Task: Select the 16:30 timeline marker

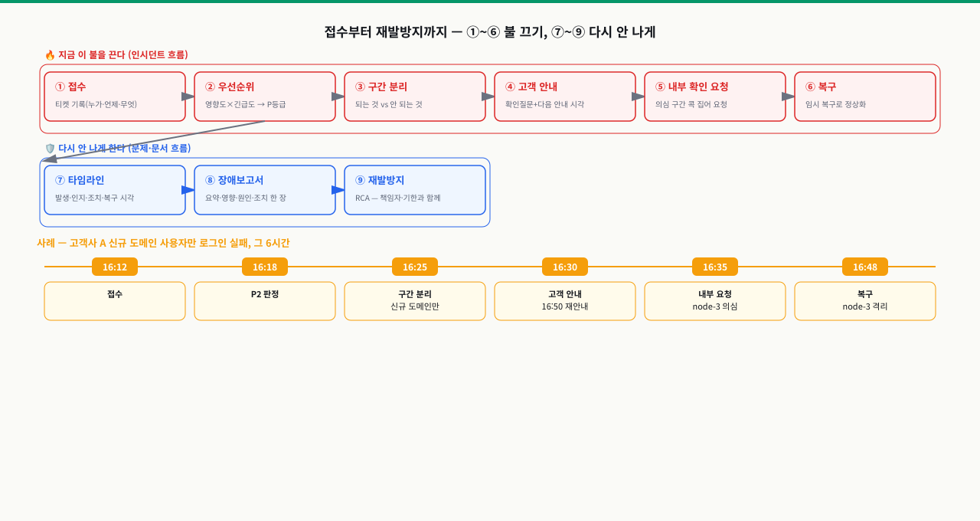Action: (x=565, y=267)
